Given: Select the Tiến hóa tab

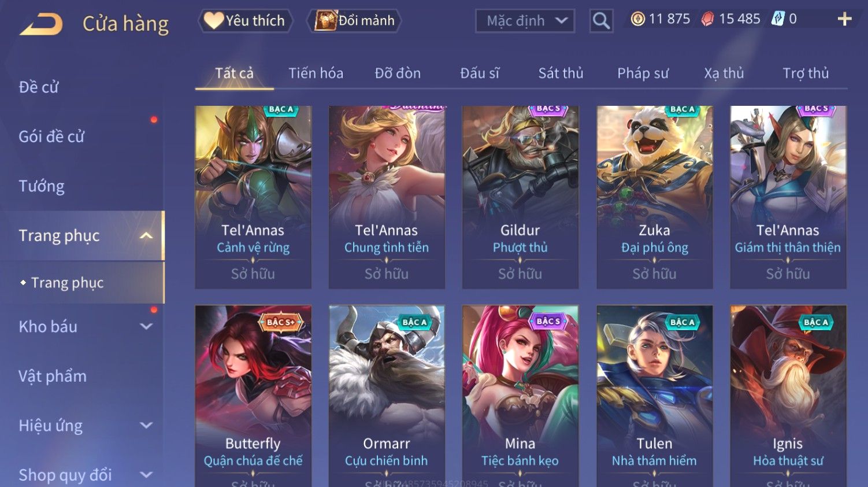Looking at the screenshot, I should (x=316, y=73).
